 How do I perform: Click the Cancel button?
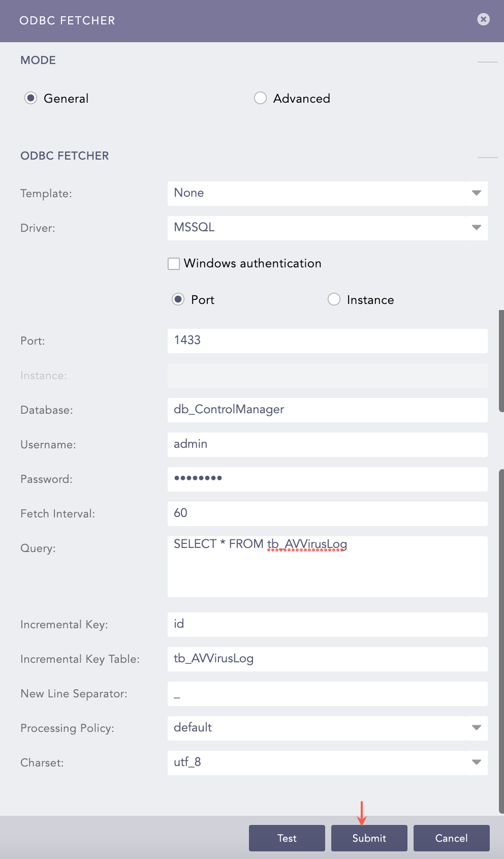point(451,838)
